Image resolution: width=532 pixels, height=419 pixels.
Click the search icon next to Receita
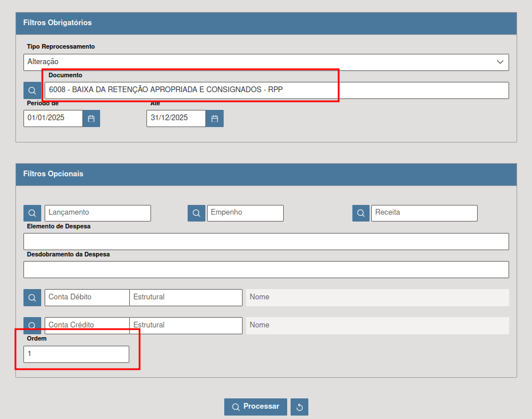pyautogui.click(x=361, y=213)
